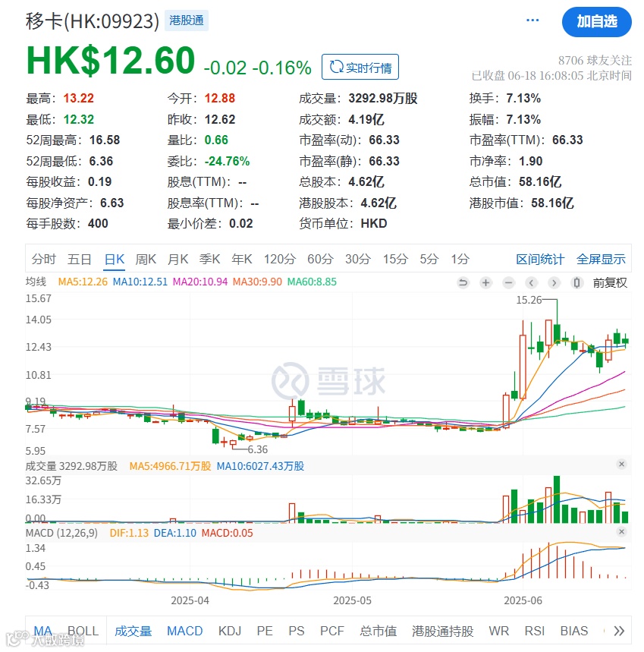The width and height of the screenshot is (644, 652).
Task: Zoom out the chart with minus icon
Action: [508, 283]
